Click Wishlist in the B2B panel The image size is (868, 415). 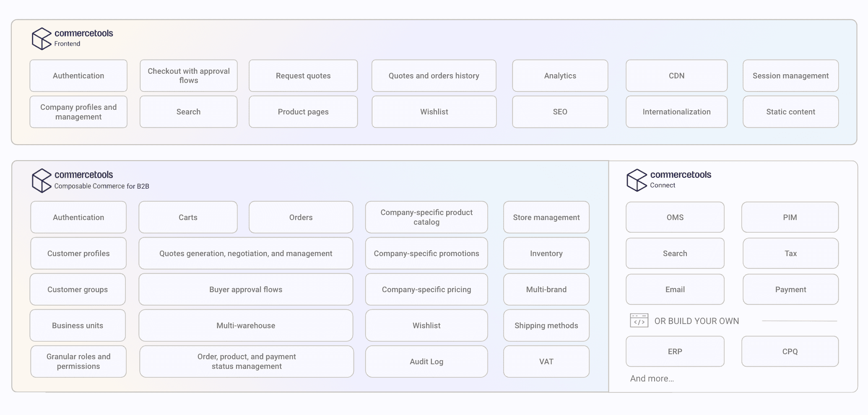[x=426, y=325]
